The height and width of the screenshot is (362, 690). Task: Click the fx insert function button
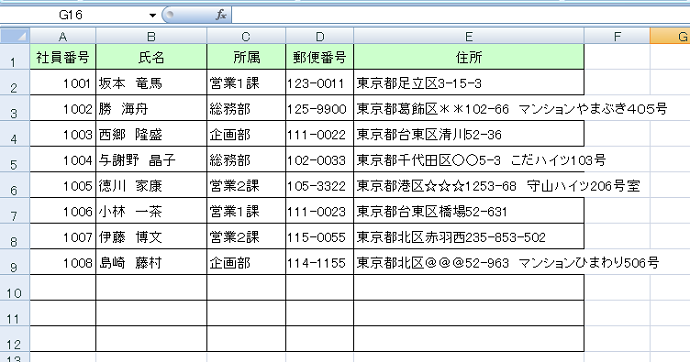pyautogui.click(x=221, y=15)
